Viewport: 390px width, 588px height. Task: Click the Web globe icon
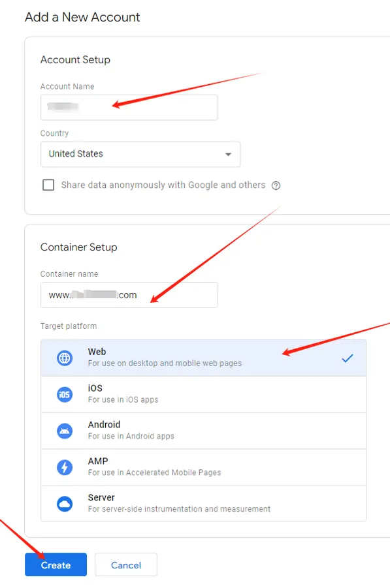(65, 358)
